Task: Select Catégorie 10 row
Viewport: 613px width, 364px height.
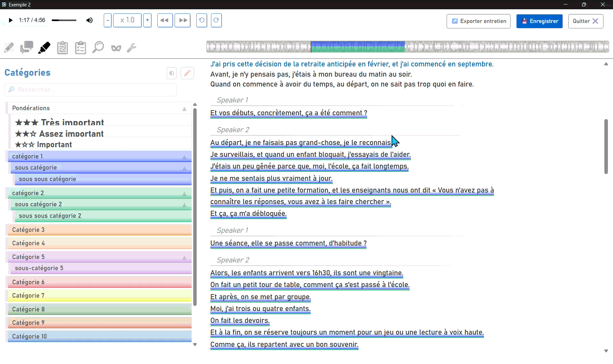Action: point(100,337)
